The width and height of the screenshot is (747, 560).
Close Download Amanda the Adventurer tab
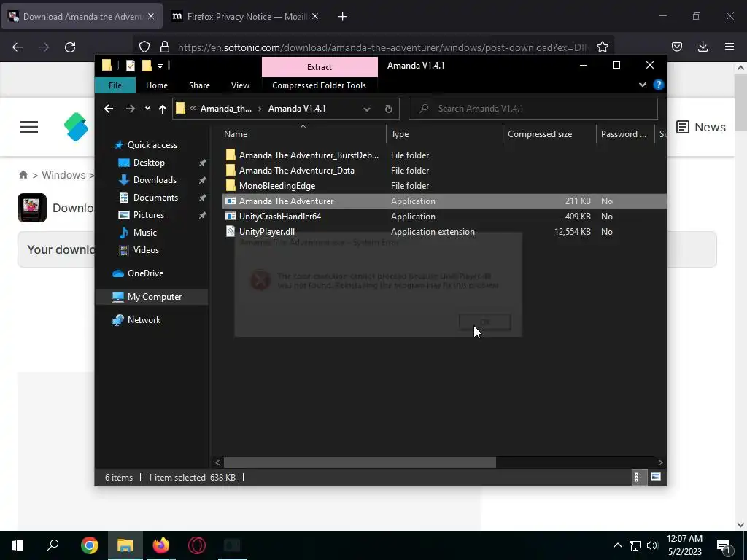pyautogui.click(x=151, y=16)
